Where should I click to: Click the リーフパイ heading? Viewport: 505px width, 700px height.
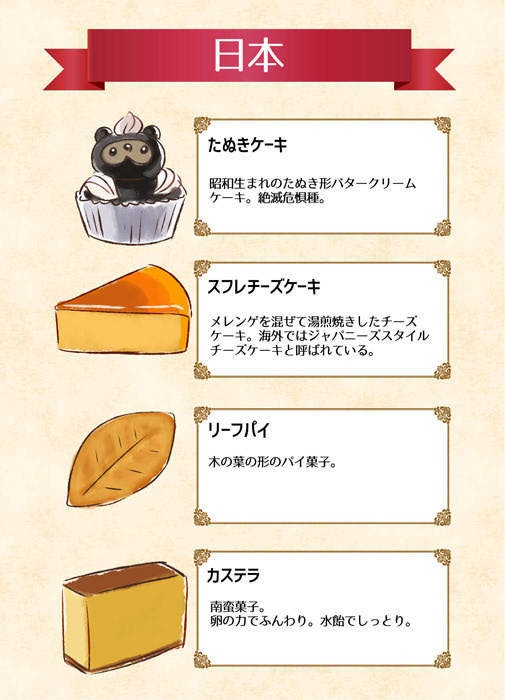click(x=238, y=430)
